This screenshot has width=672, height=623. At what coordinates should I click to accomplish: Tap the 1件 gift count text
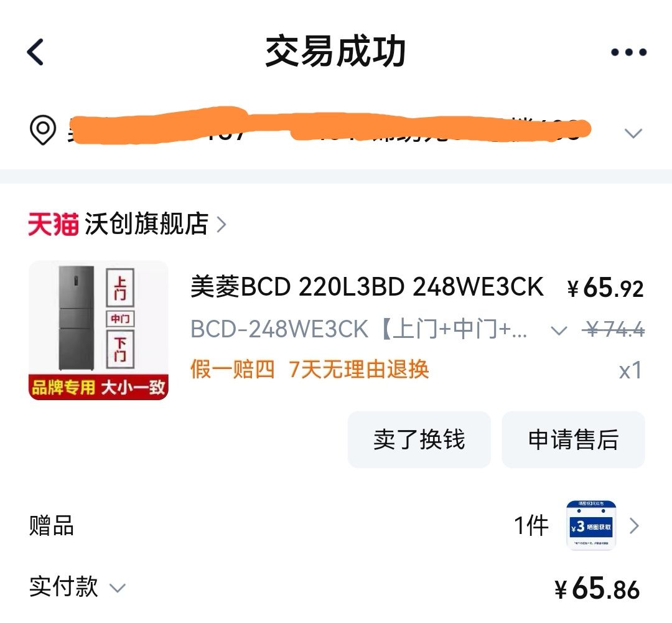tap(531, 526)
